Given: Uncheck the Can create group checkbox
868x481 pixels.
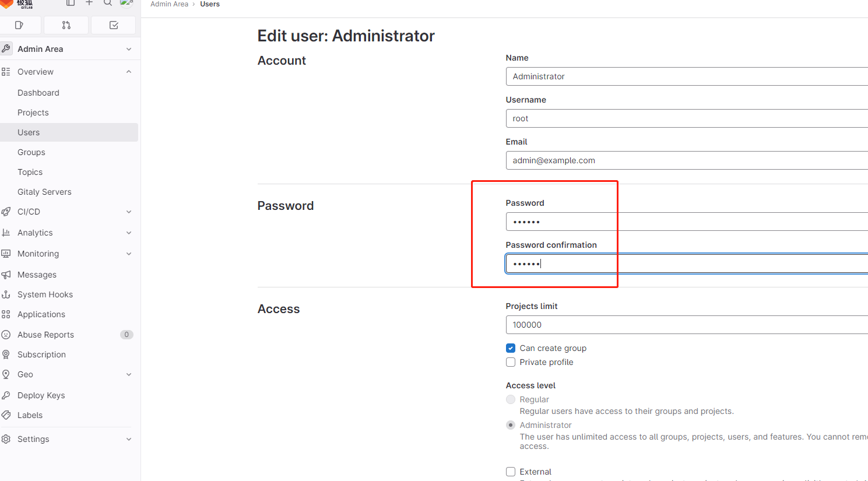Looking at the screenshot, I should pyautogui.click(x=511, y=348).
